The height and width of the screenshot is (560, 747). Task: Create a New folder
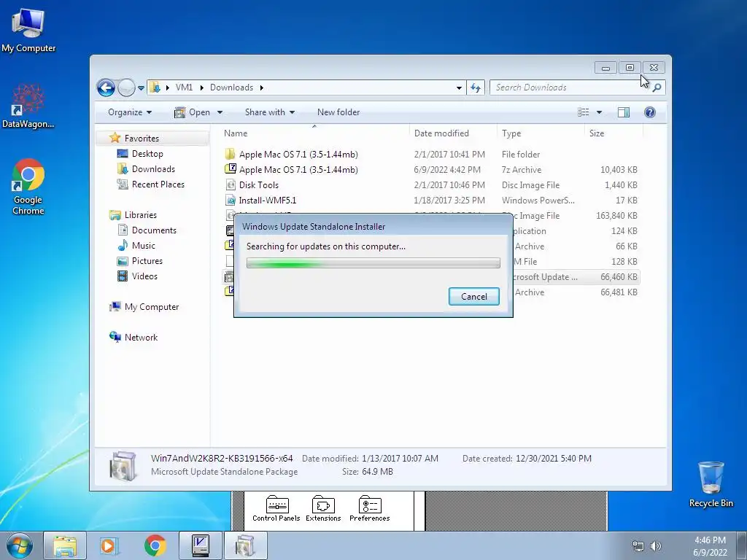[338, 112]
